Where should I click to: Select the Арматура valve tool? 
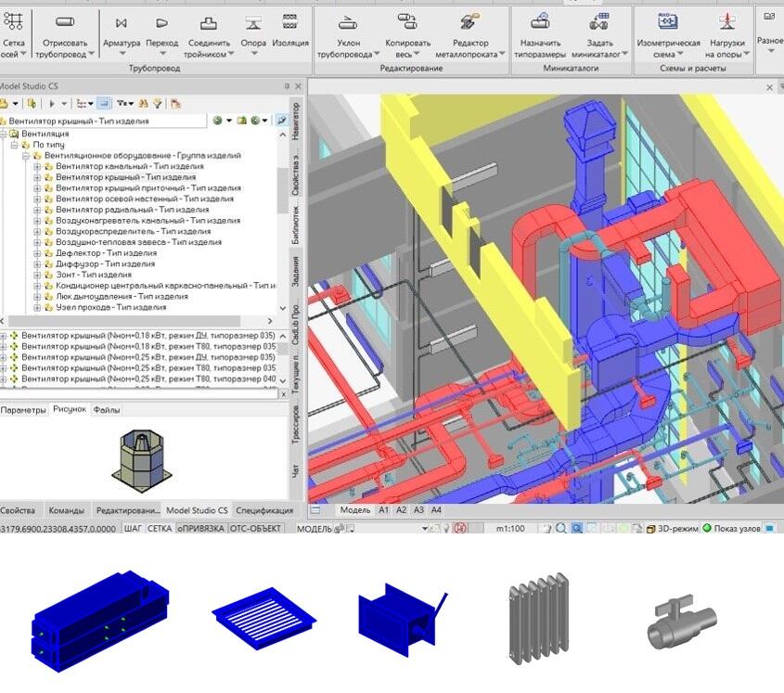(x=121, y=33)
